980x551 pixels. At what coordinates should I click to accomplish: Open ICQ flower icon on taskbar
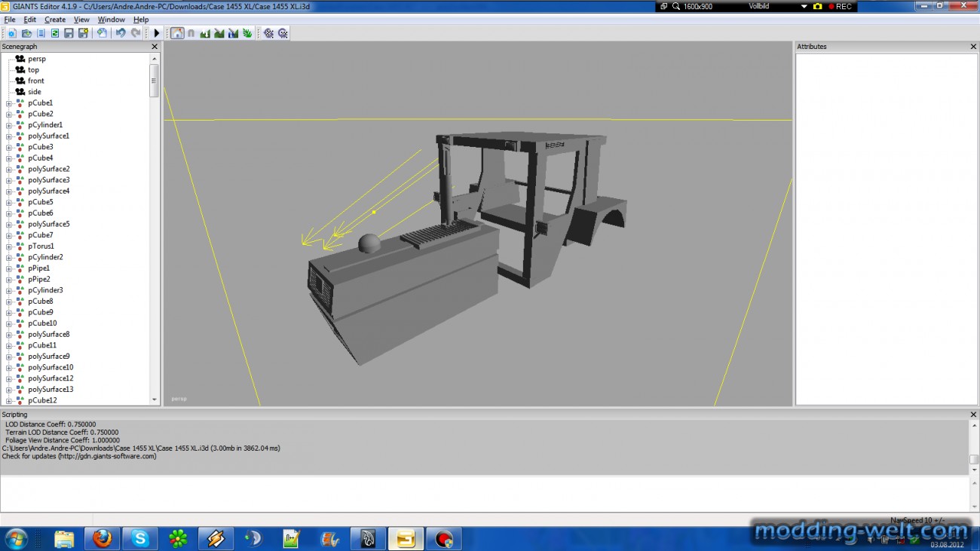(178, 539)
